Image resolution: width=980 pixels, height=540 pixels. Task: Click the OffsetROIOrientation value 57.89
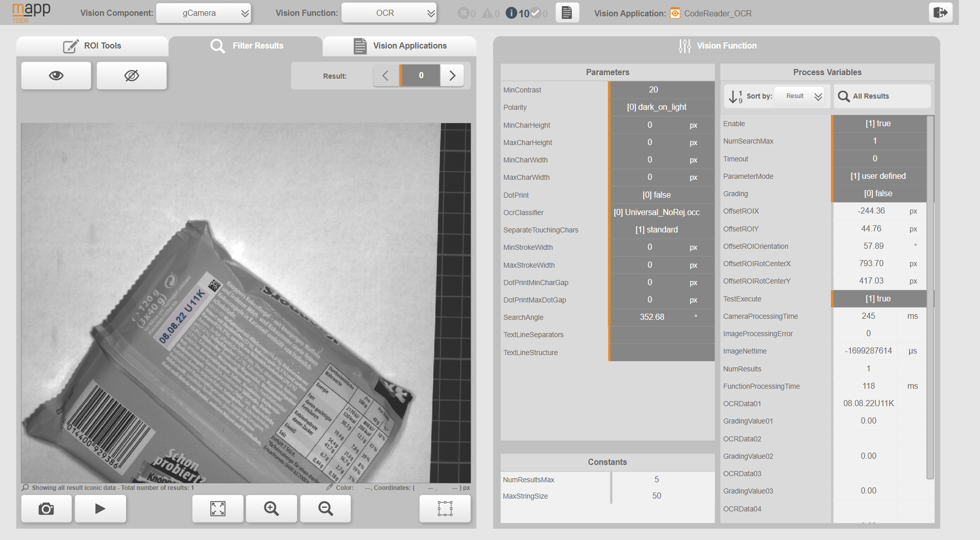pyautogui.click(x=873, y=246)
